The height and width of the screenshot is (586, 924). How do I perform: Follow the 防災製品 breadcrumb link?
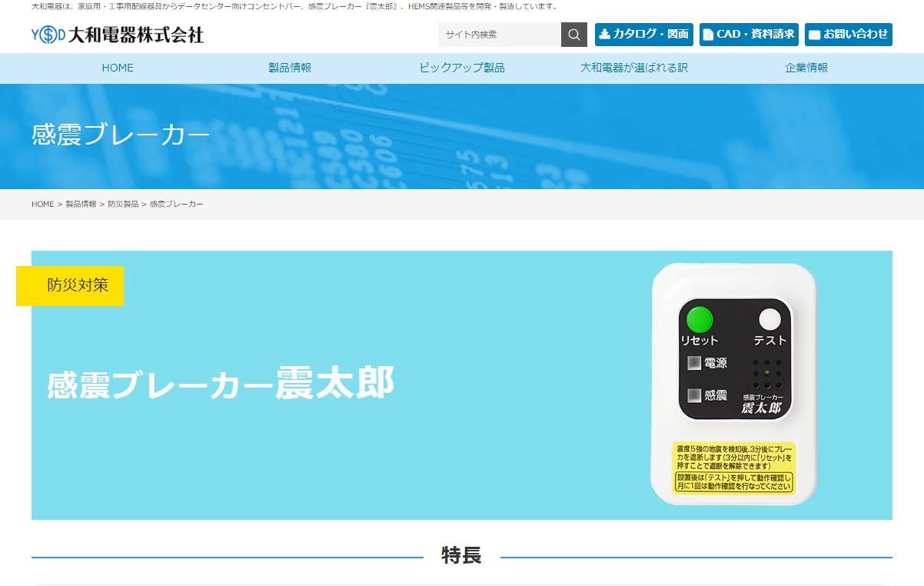point(123,205)
